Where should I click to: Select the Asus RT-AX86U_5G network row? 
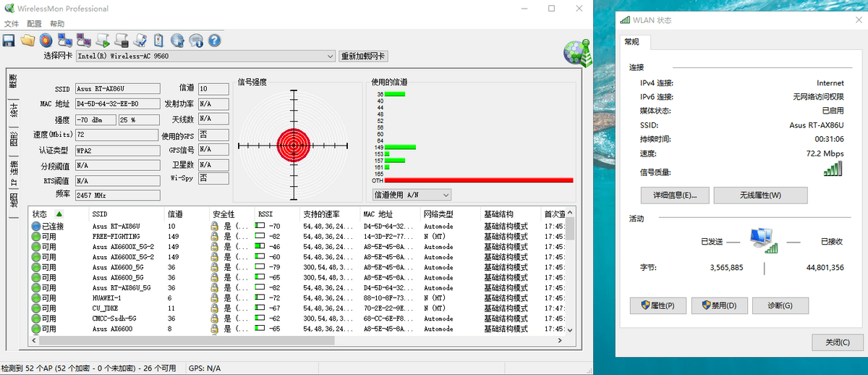point(297,288)
